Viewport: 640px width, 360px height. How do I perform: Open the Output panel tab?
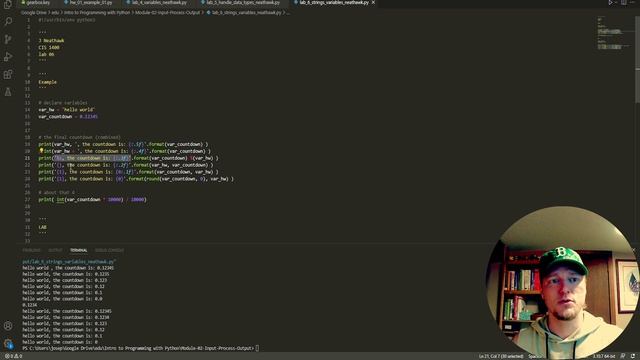click(x=56, y=250)
